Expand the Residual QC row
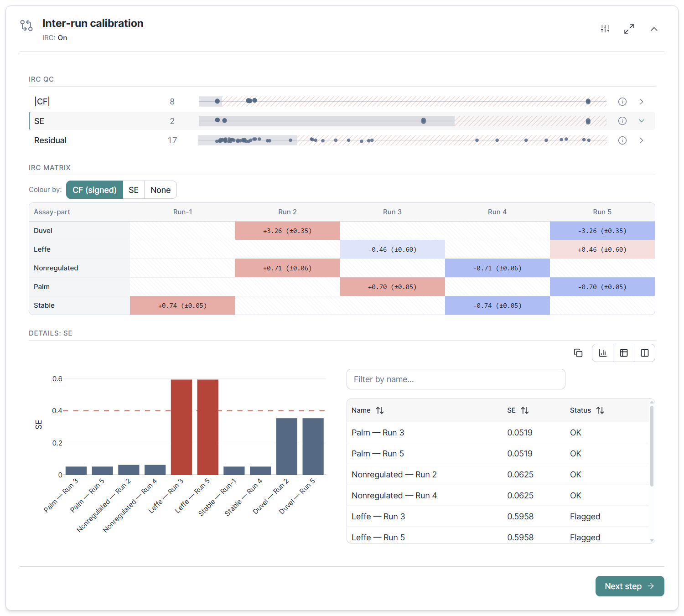 tap(642, 140)
